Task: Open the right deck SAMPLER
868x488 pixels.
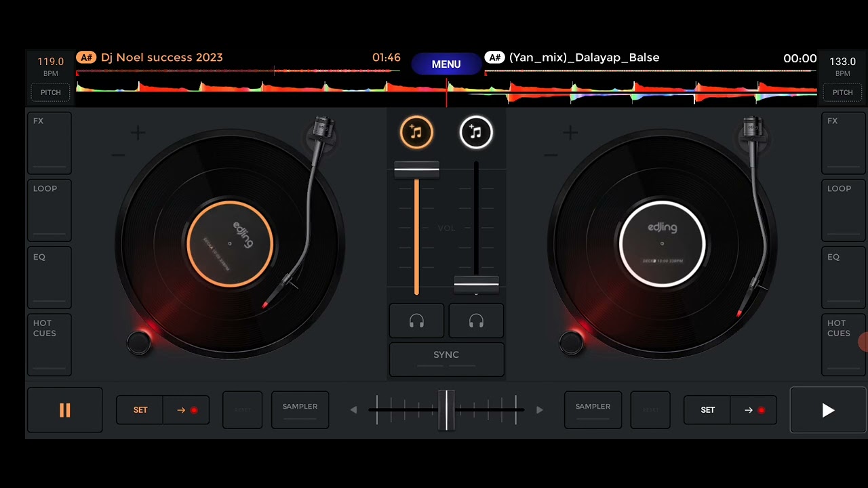Action: [593, 410]
